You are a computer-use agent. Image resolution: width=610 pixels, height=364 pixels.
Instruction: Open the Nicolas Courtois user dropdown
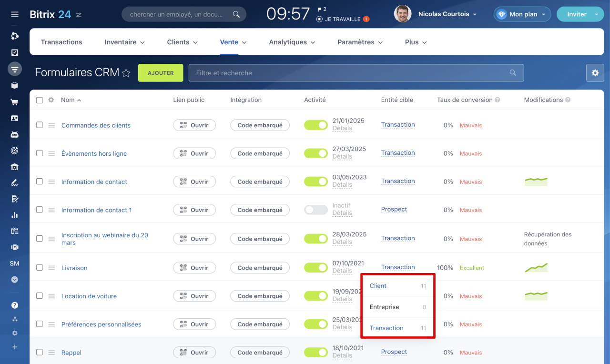coord(475,15)
